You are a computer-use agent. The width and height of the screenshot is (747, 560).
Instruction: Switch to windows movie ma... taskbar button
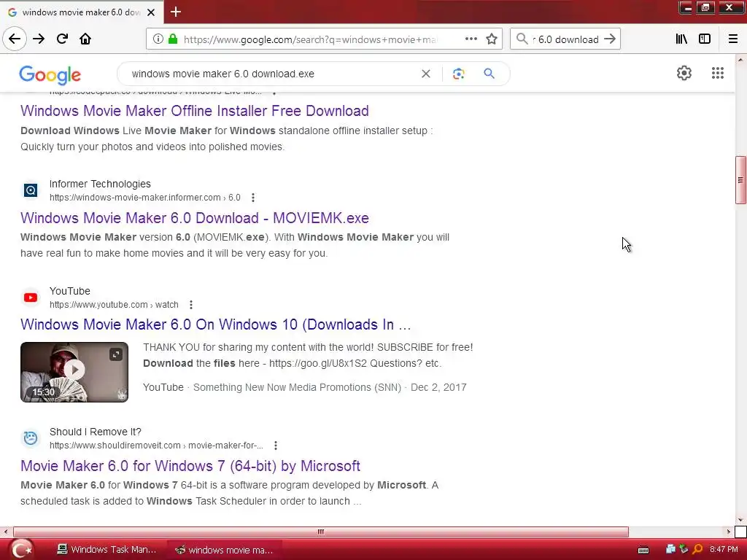click(224, 550)
